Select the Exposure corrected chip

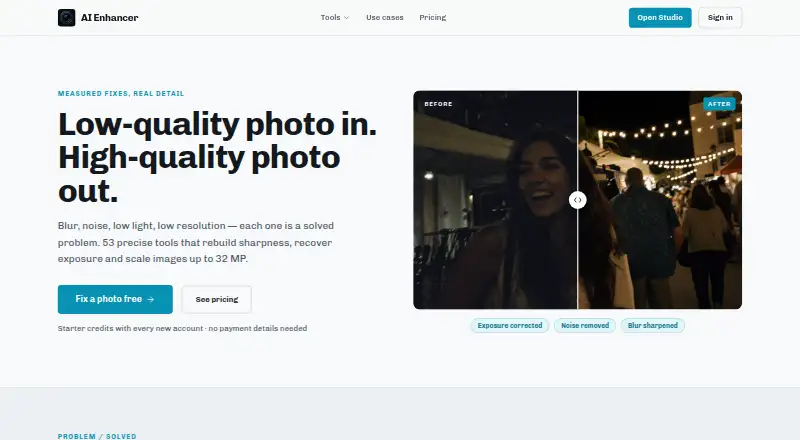point(510,325)
